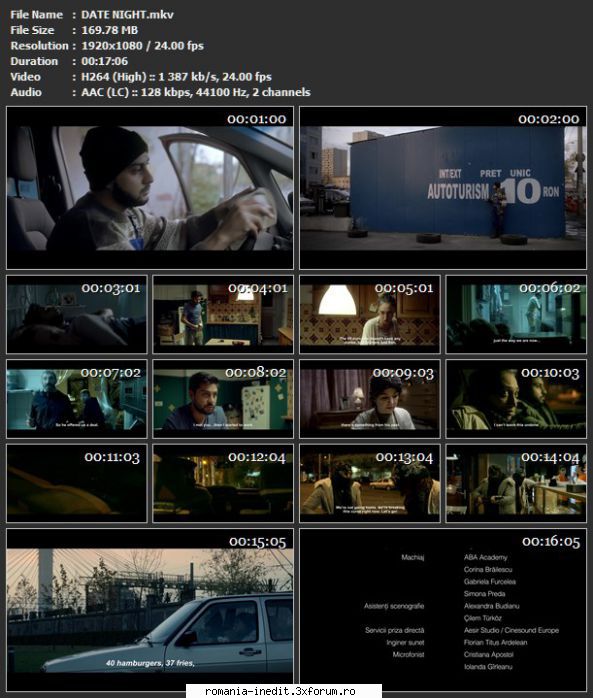Click the file size value 169.78 MB

pos(110,30)
